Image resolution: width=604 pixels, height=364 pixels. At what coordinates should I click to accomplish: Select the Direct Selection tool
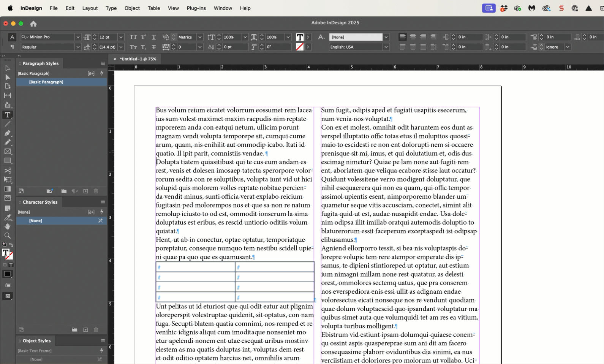pyautogui.click(x=7, y=77)
